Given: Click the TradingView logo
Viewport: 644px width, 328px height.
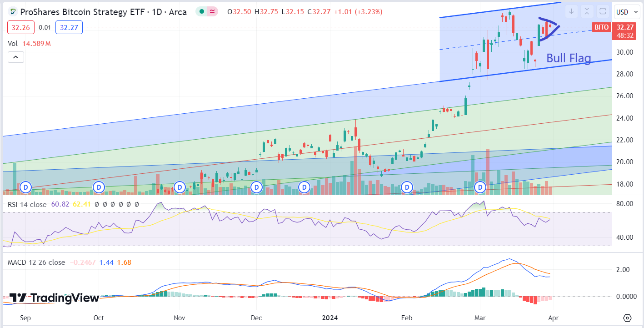Looking at the screenshot, I should click(54, 298).
